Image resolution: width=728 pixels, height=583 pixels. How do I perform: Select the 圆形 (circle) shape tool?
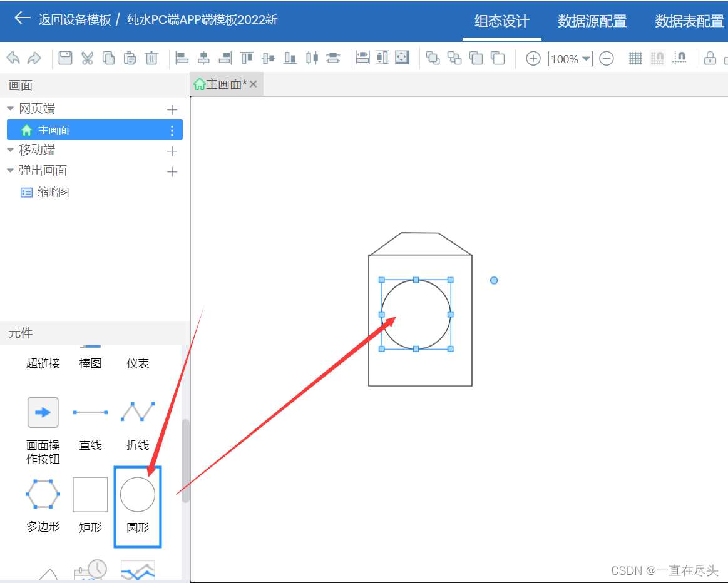[137, 494]
